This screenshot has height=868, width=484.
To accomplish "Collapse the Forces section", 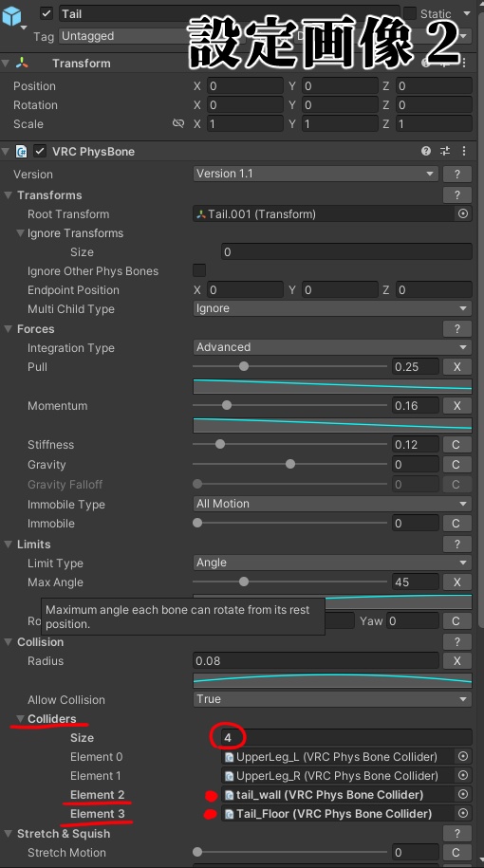I will click(9, 329).
